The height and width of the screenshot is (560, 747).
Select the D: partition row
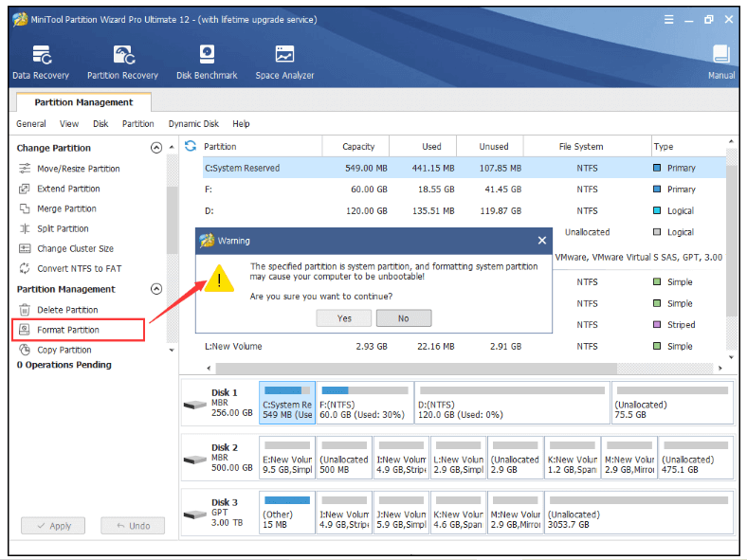point(465,211)
